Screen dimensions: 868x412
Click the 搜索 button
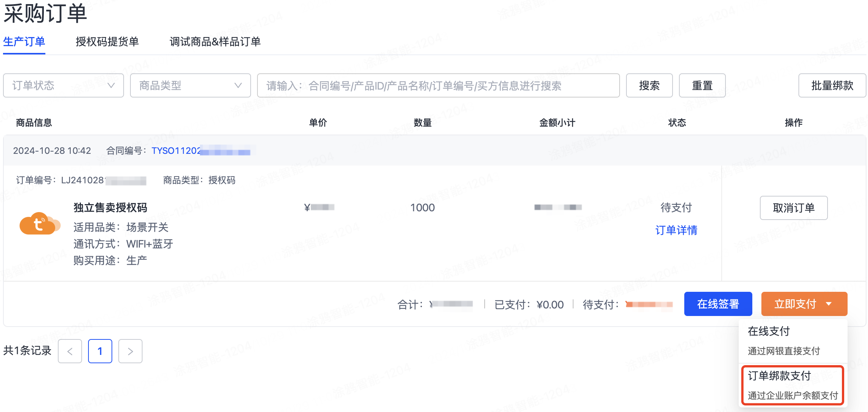click(x=649, y=85)
